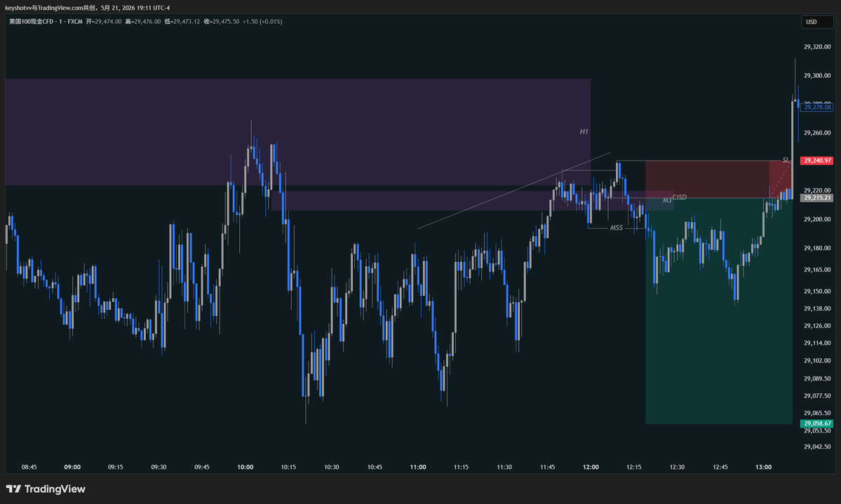Click the high value 高=29,476.00
The height and width of the screenshot is (504, 841).
tap(142, 22)
